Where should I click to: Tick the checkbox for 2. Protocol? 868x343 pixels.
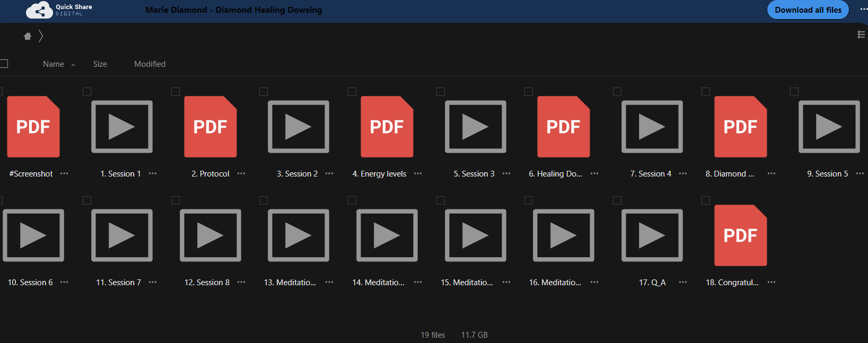(x=176, y=92)
